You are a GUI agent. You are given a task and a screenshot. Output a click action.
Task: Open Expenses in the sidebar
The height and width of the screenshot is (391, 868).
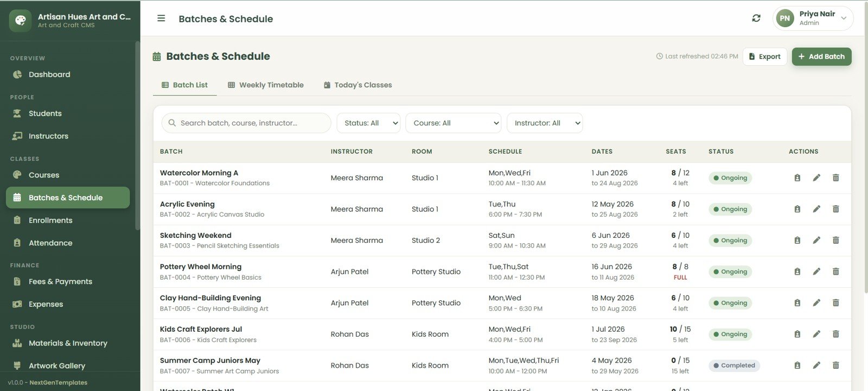[x=68, y=304]
